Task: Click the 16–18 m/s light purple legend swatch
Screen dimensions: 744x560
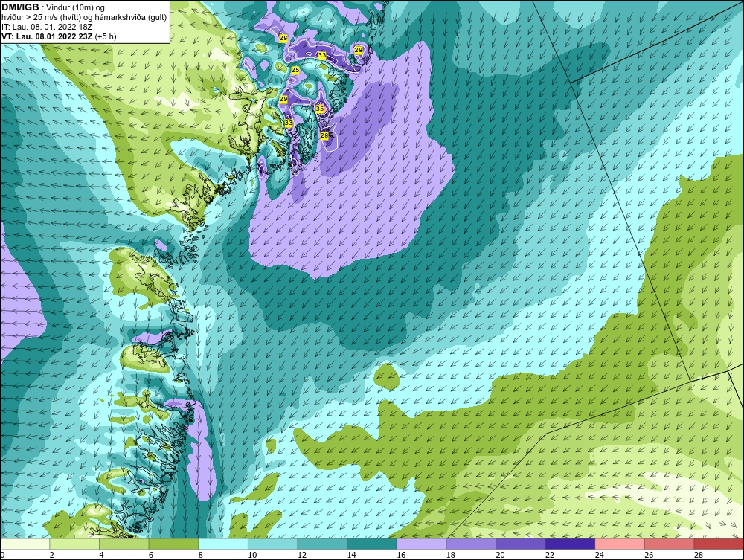Action: point(421,544)
